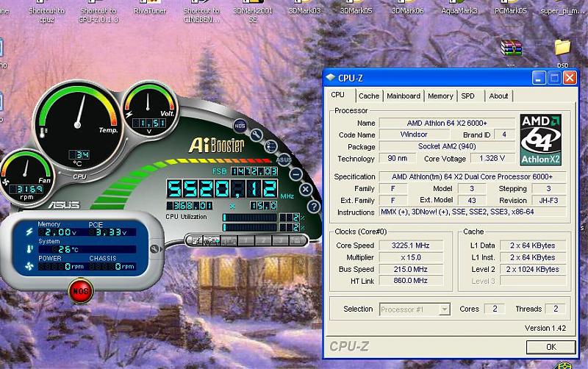Click the second icon in AI Booster bottom toolbar
588x369 pixels.
click(x=212, y=241)
